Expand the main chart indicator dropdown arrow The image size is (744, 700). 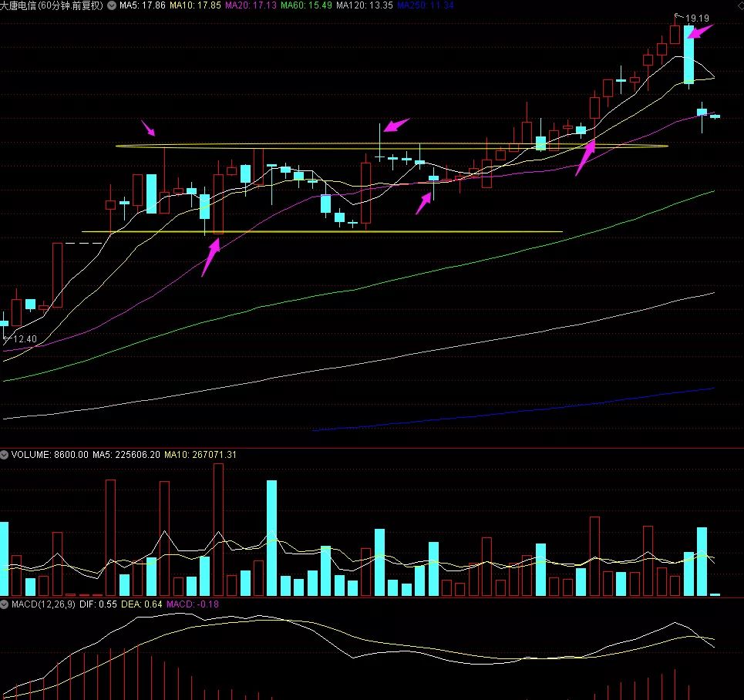tap(111, 5)
